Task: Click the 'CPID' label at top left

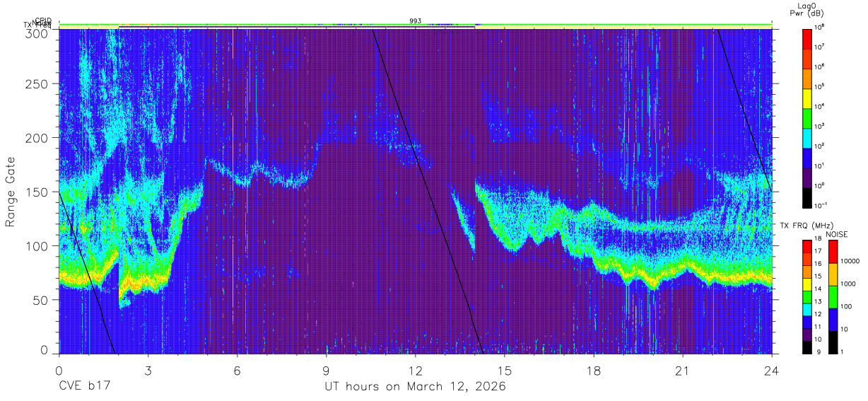Action: (x=44, y=21)
